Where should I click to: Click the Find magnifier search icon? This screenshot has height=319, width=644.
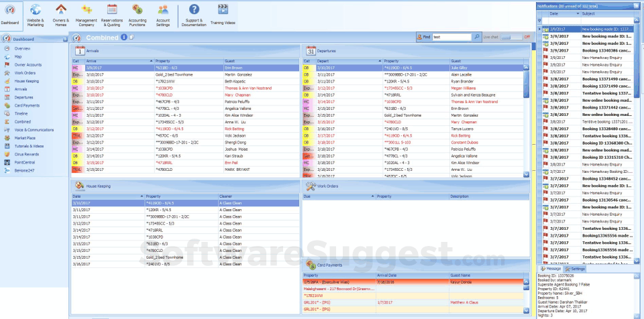click(476, 37)
